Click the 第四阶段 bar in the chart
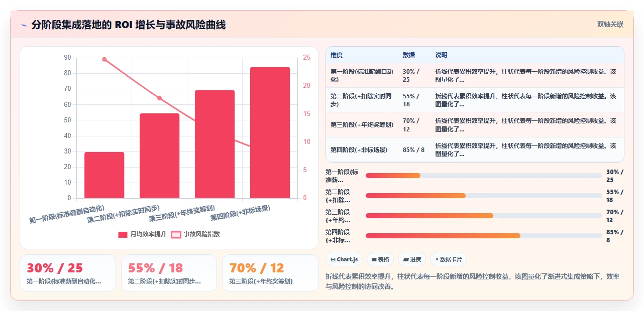Image resolution: width=644 pixels, height=311 pixels. tap(270, 132)
